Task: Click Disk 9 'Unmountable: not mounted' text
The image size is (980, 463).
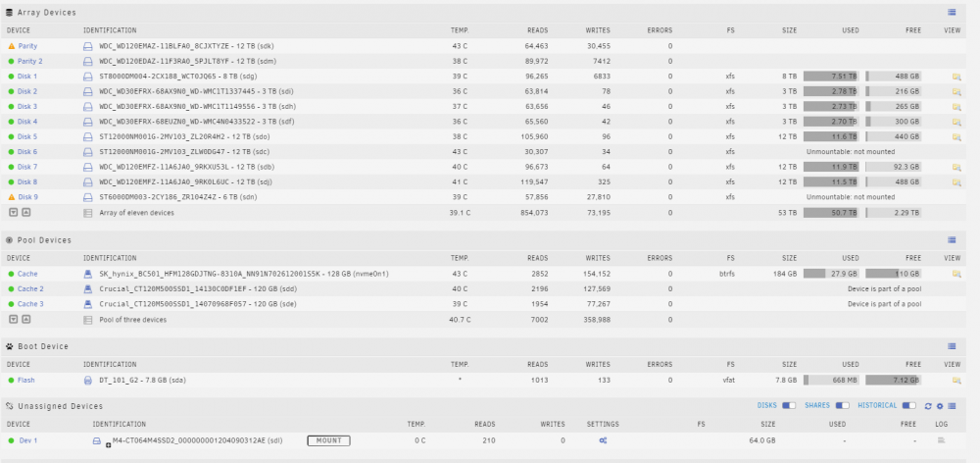Action: pos(851,197)
